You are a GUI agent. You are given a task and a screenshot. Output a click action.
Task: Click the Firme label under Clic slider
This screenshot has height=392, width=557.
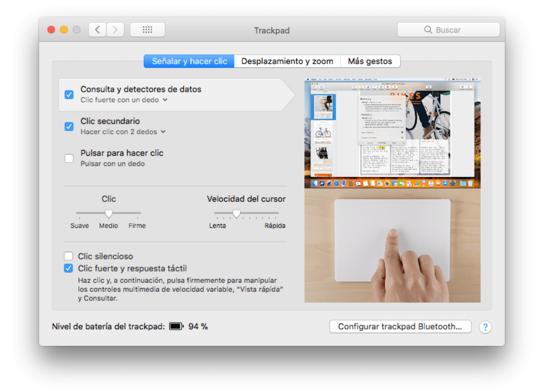coord(137,226)
